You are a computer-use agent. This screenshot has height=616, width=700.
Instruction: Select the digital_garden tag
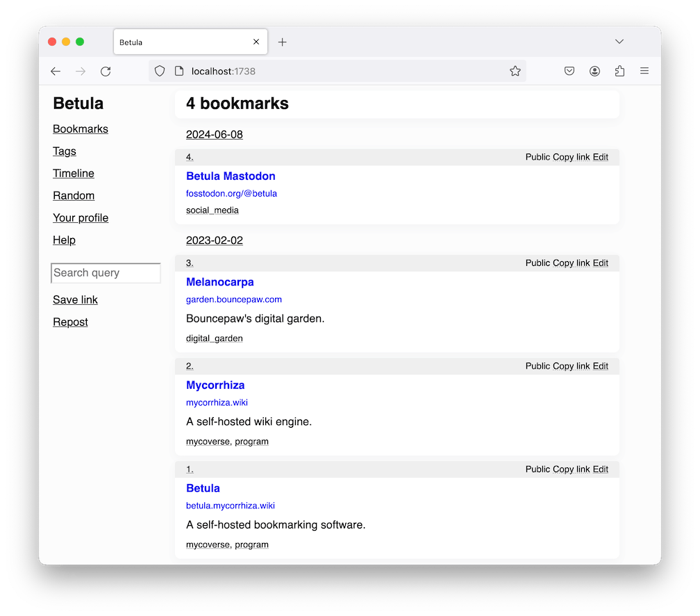[215, 339]
